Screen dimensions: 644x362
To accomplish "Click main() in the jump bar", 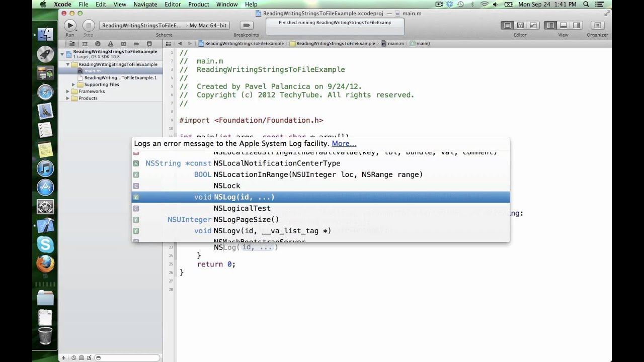I will point(420,44).
